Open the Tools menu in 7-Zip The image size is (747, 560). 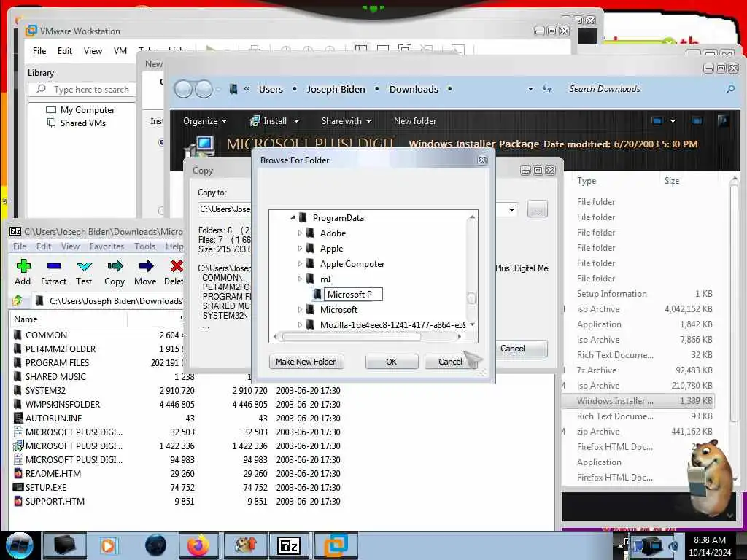click(x=145, y=246)
